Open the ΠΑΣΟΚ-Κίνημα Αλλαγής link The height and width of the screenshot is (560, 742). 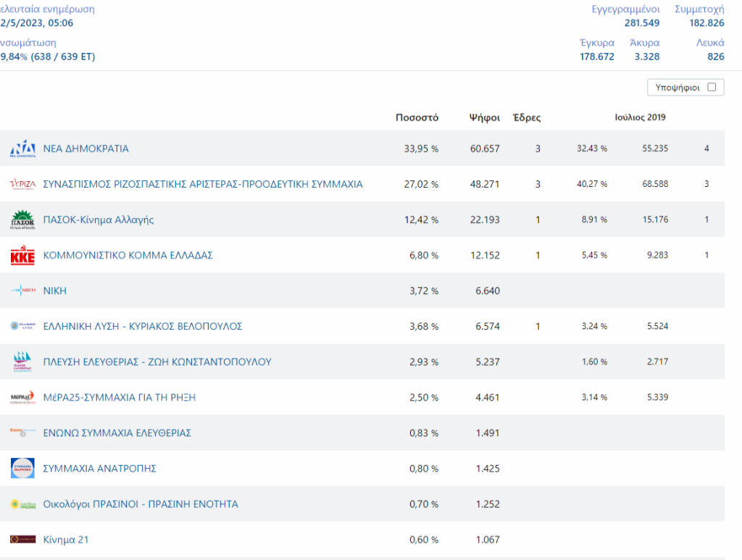pyautogui.click(x=99, y=220)
